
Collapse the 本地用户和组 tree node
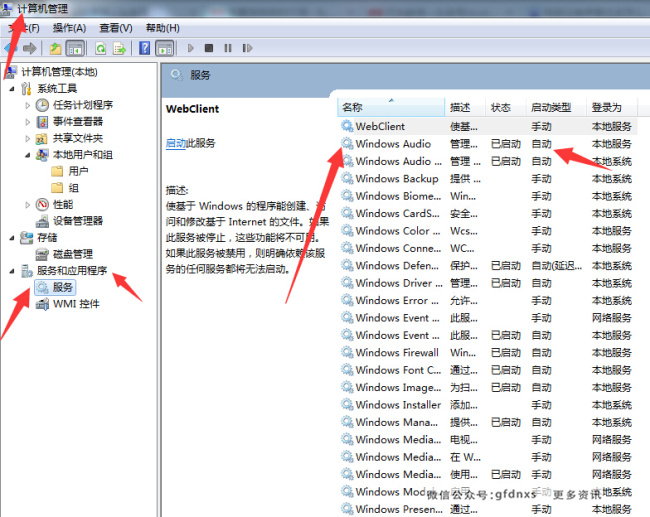coord(28,155)
